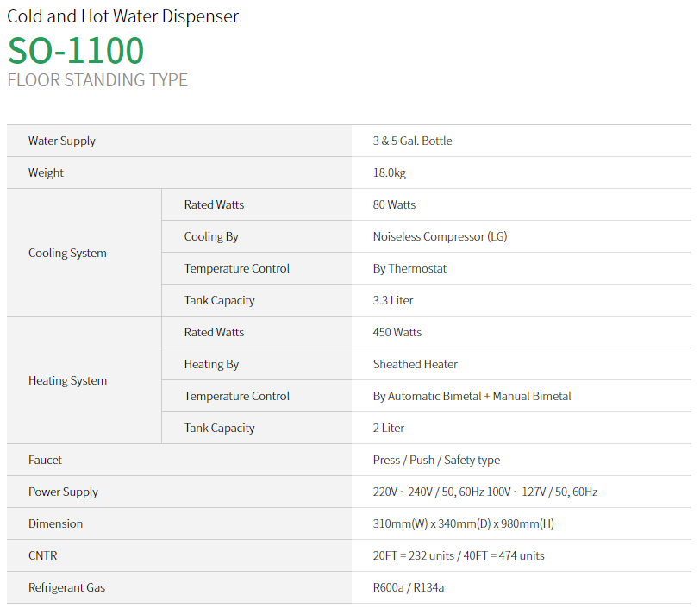Click the 'Faucet' row label

(x=45, y=461)
